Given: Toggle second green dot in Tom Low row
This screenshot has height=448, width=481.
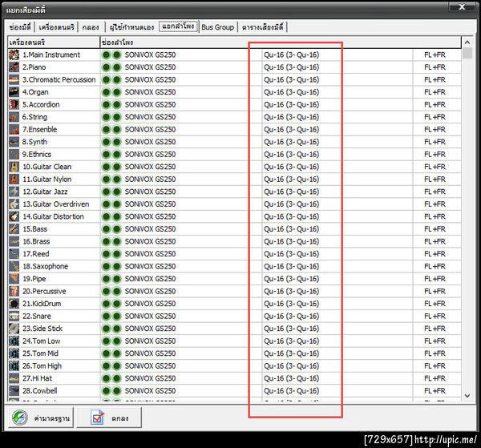Looking at the screenshot, I should tap(116, 341).
